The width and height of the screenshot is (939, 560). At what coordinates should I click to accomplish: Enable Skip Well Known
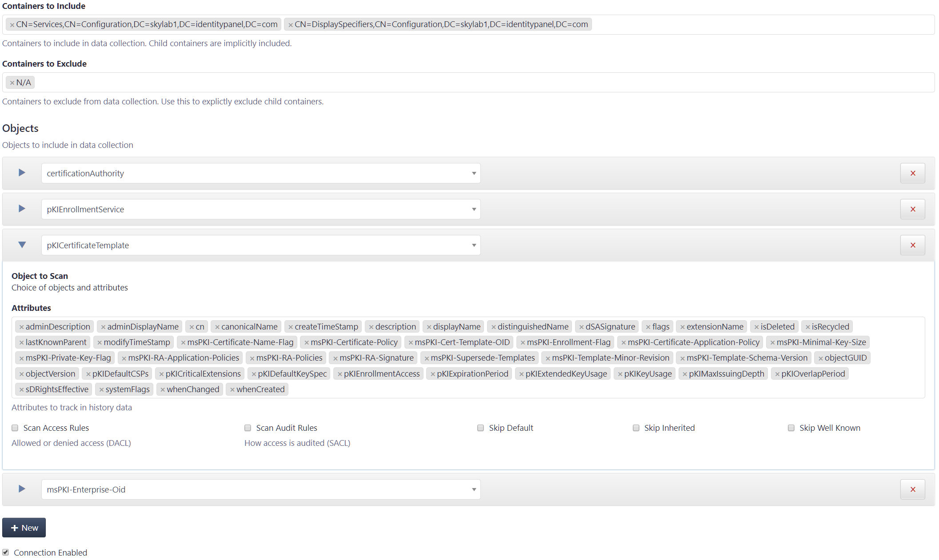pyautogui.click(x=791, y=428)
